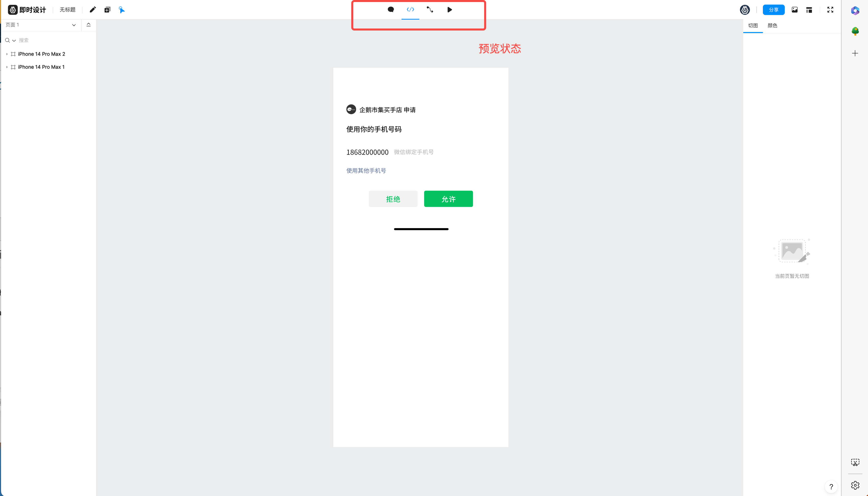
Task: Click the 使用其他手机号 link
Action: [366, 170]
